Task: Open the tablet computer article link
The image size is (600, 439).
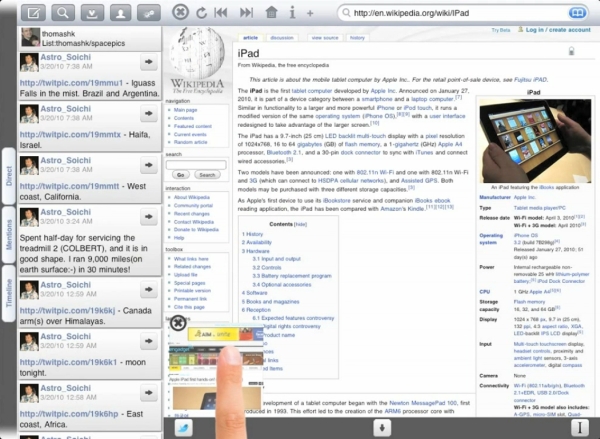Action: [x=312, y=91]
